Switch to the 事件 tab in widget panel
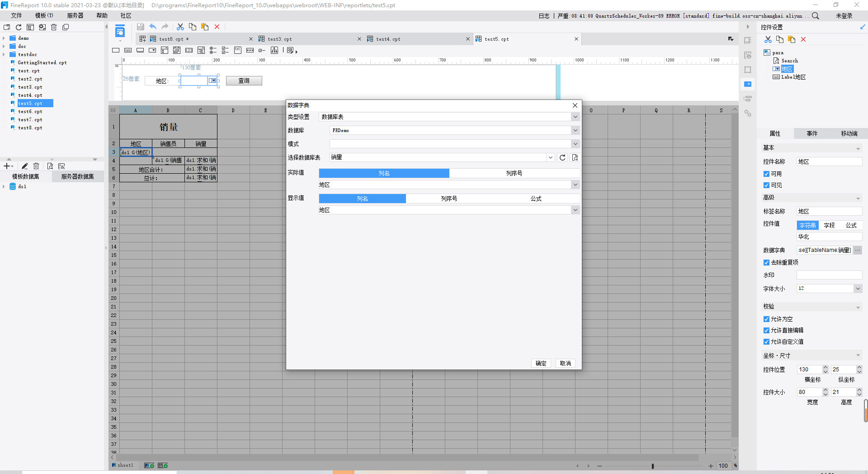Screen dimensions: 868x474 tap(812, 133)
